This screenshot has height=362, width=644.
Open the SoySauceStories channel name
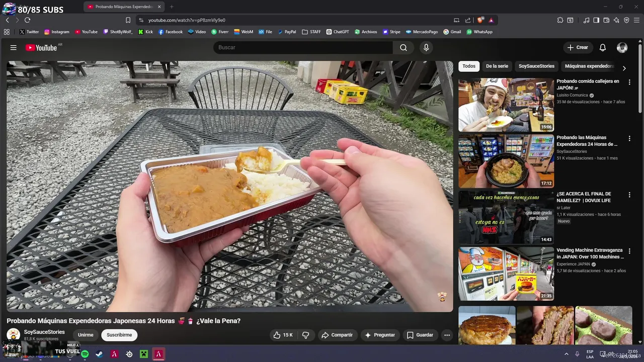44,332
